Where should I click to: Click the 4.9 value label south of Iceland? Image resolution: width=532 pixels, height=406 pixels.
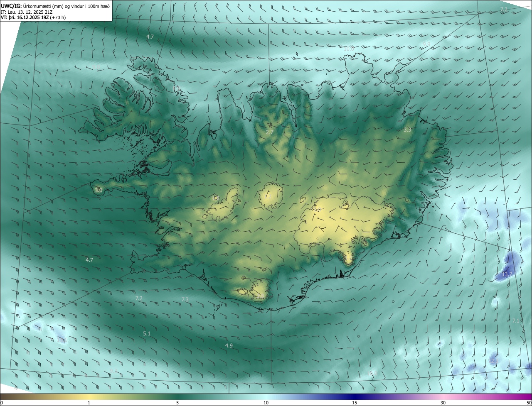pyautogui.click(x=229, y=345)
